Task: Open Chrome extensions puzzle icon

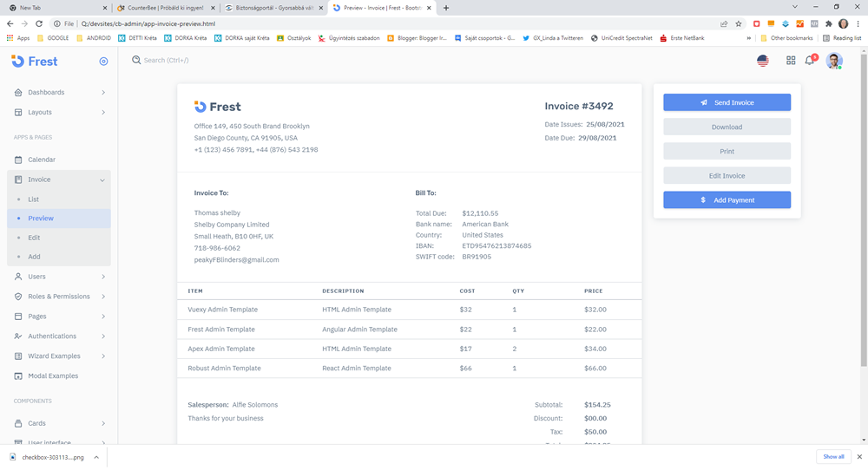Action: click(x=828, y=24)
